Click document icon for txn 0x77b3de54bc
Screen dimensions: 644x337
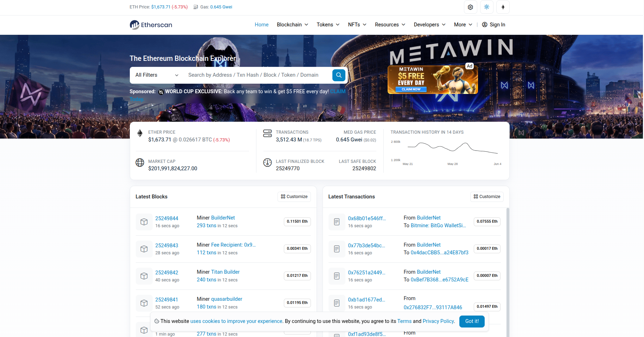[337, 249]
